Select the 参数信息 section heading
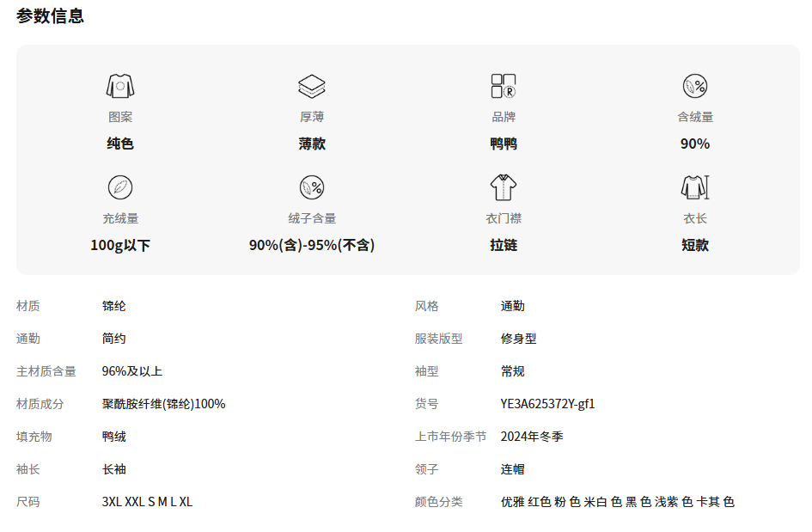 pyautogui.click(x=50, y=15)
